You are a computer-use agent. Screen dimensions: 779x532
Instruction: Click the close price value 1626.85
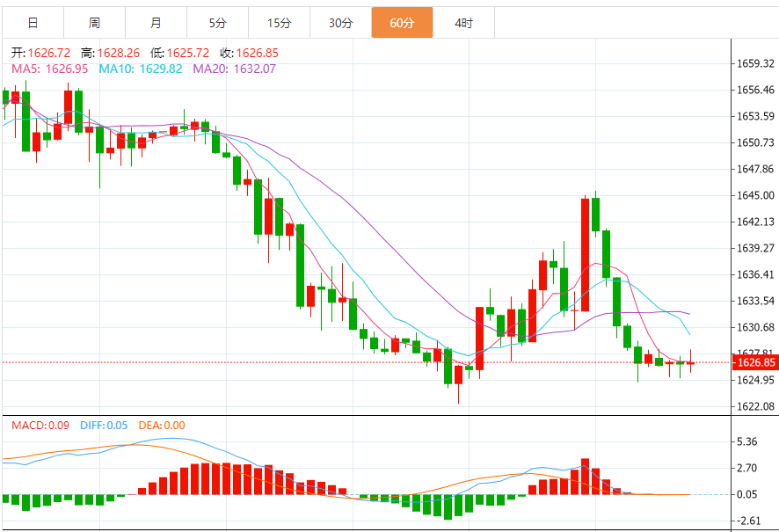click(x=258, y=53)
